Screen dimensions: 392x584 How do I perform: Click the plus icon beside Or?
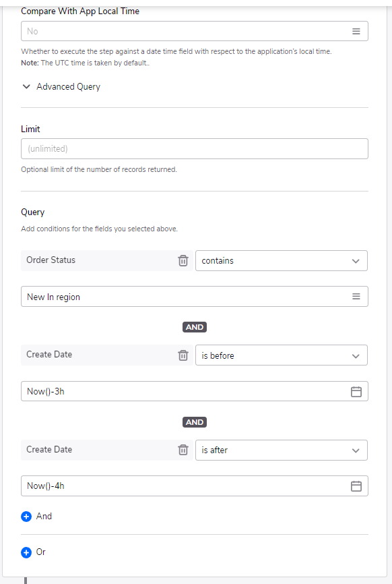click(26, 552)
